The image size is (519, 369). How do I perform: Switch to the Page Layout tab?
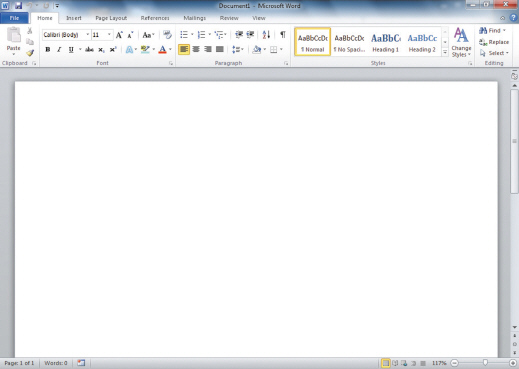coord(111,18)
